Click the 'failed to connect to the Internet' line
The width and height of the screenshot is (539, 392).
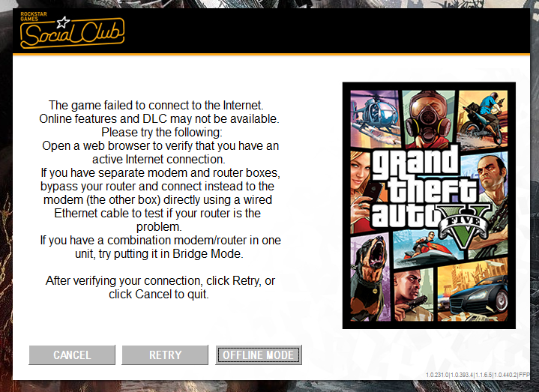(x=156, y=105)
